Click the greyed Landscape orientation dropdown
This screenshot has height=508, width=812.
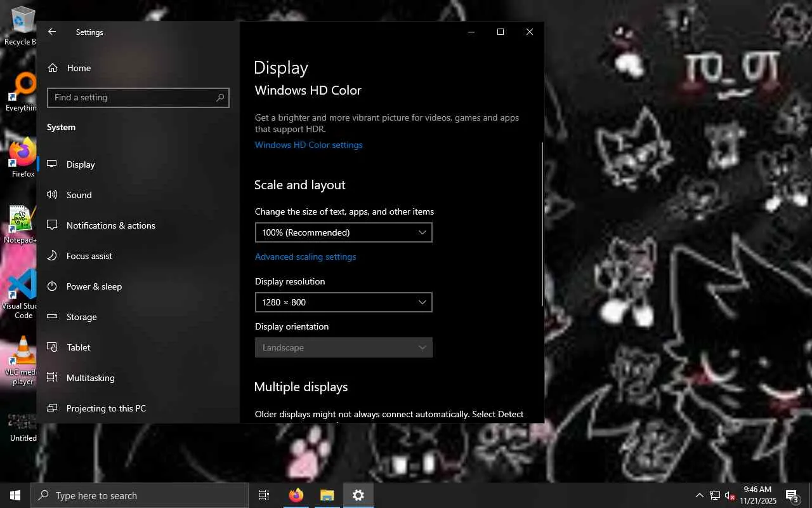click(x=343, y=347)
